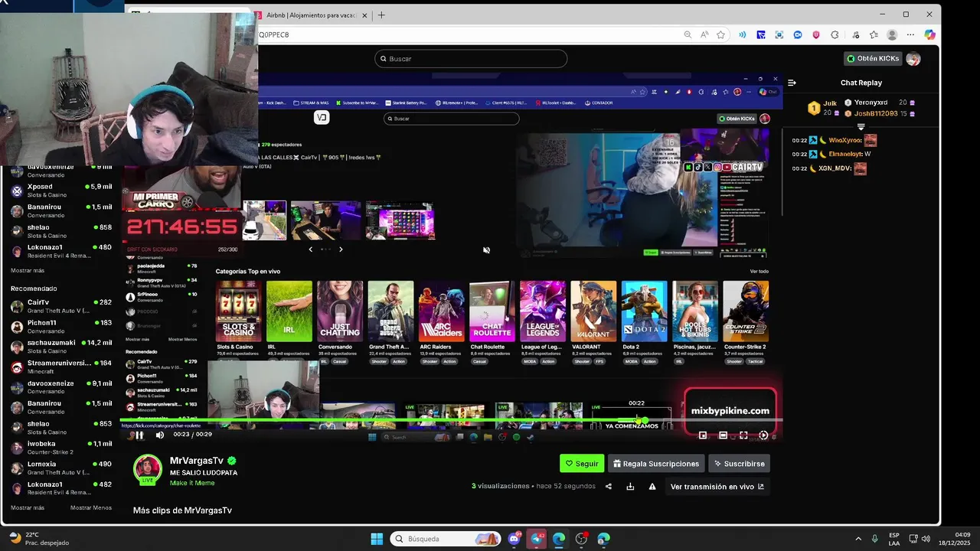980x551 pixels.
Task: Share the clip with share icon
Action: [609, 487]
